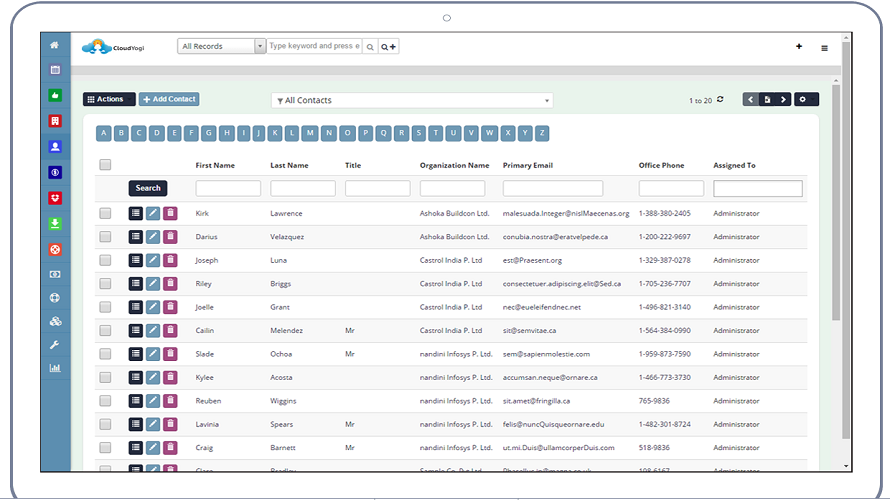Filter contacts by letter S
This screenshot has height=500, width=890.
tap(419, 133)
